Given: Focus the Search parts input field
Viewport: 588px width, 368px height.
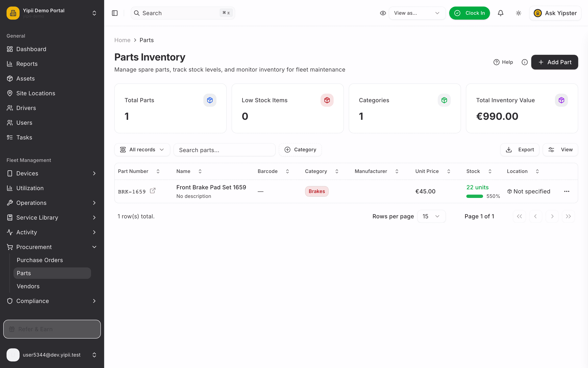Looking at the screenshot, I should 225,150.
